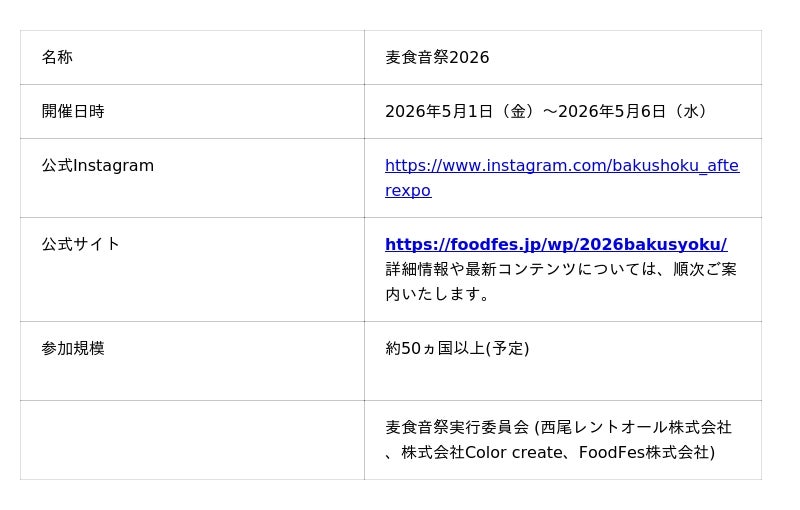
Task: Click the empty bottom-left table cell
Action: (192, 440)
